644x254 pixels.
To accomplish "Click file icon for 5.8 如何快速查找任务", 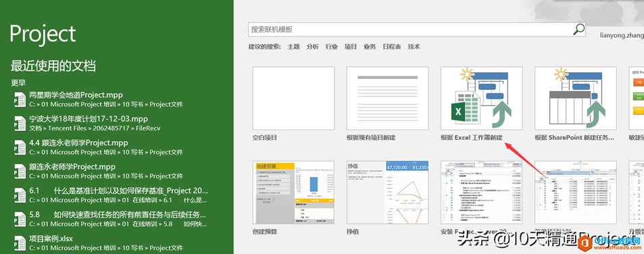I will (20, 219).
